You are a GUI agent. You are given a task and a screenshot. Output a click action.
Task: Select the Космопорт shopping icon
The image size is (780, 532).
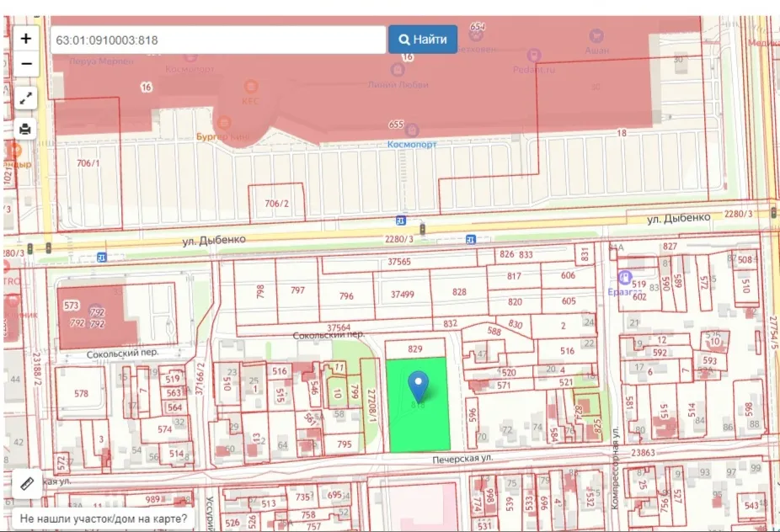pyautogui.click(x=412, y=130)
